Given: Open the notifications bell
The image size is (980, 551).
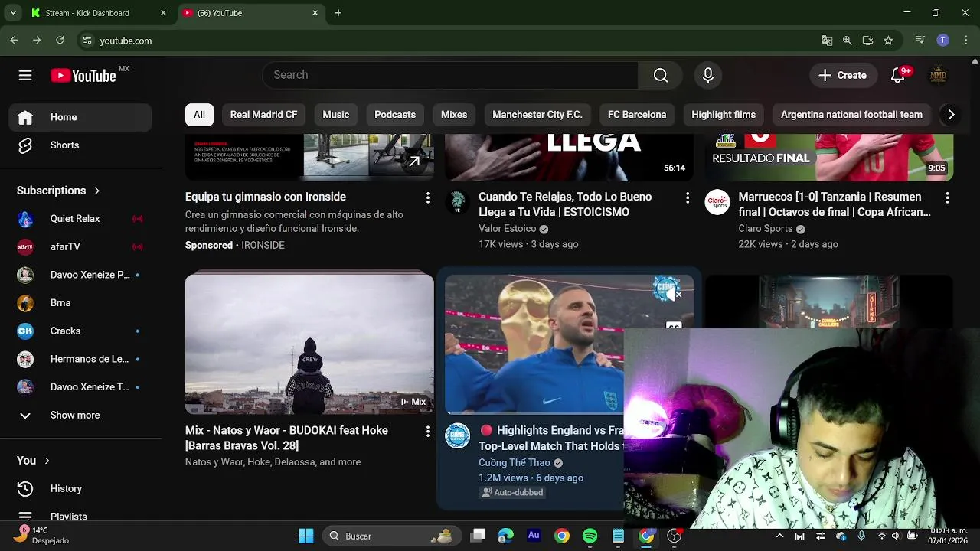Looking at the screenshot, I should click(899, 75).
